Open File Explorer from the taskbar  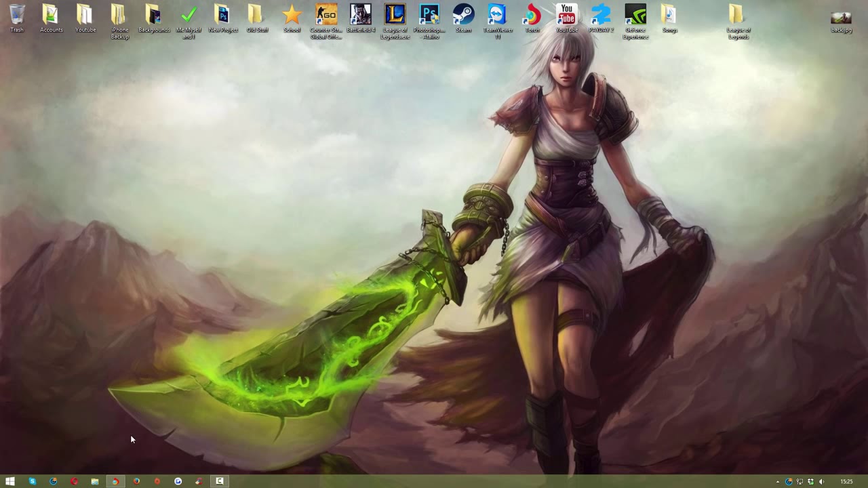pyautogui.click(x=95, y=481)
